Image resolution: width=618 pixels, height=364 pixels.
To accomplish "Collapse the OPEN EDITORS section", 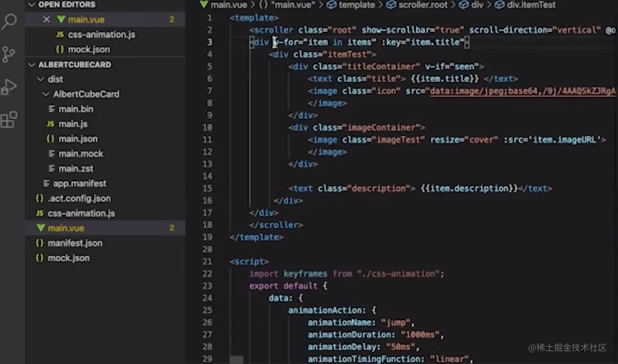I will 32,5.
